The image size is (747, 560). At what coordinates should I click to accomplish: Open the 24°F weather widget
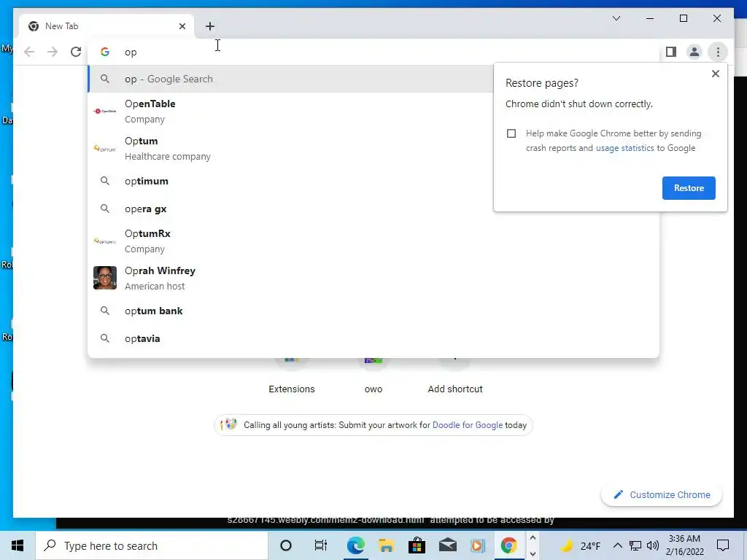click(x=580, y=545)
